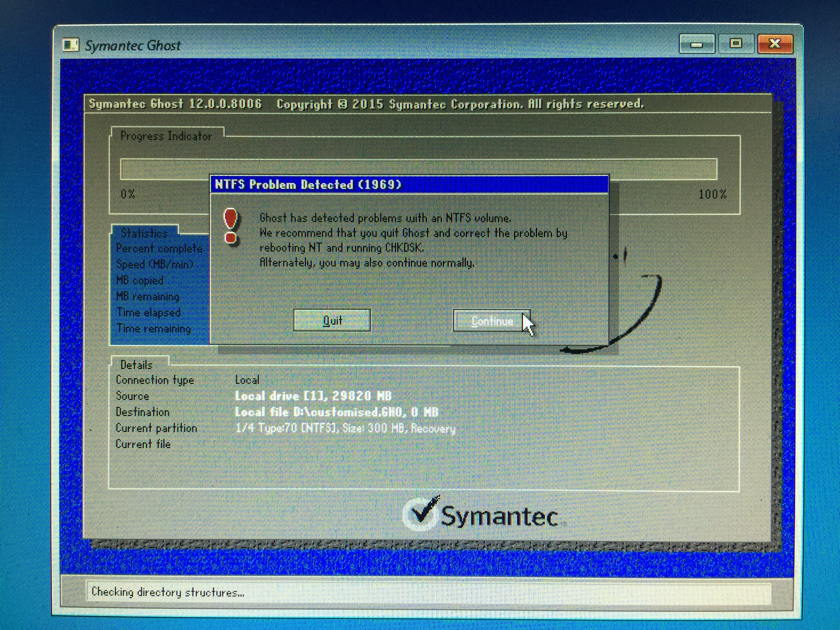This screenshot has height=630, width=840.
Task: Click the Symantec Ghost version header text
Action: [176, 104]
